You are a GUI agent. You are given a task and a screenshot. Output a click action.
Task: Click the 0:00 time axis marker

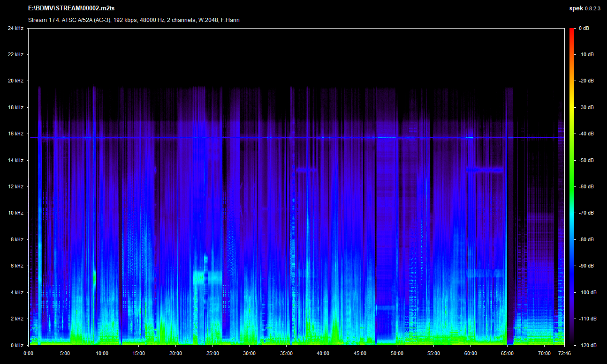(x=28, y=353)
